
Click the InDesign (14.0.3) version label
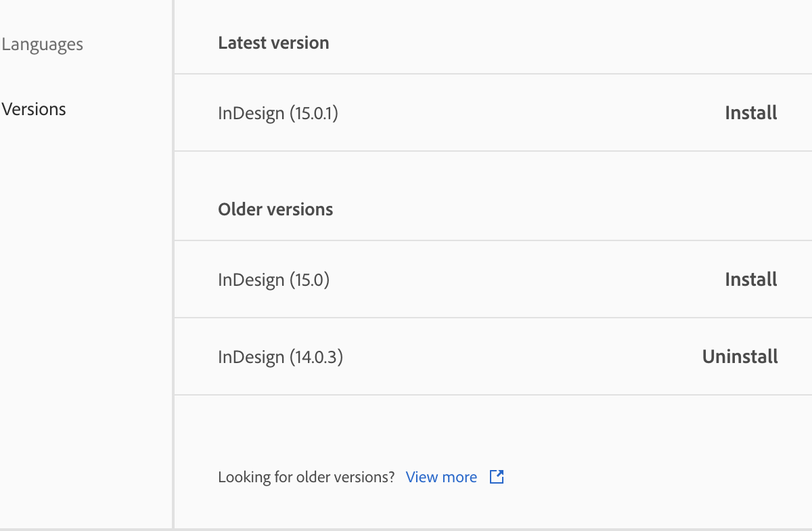point(280,357)
